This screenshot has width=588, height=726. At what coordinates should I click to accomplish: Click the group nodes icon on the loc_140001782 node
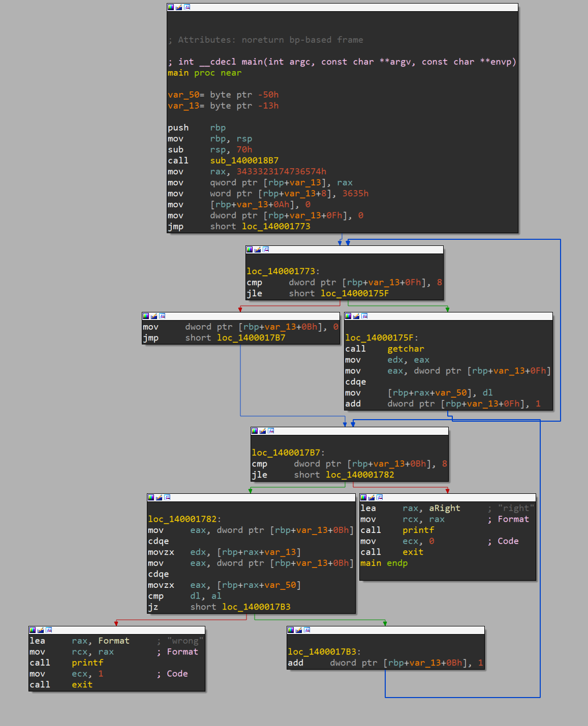click(167, 497)
